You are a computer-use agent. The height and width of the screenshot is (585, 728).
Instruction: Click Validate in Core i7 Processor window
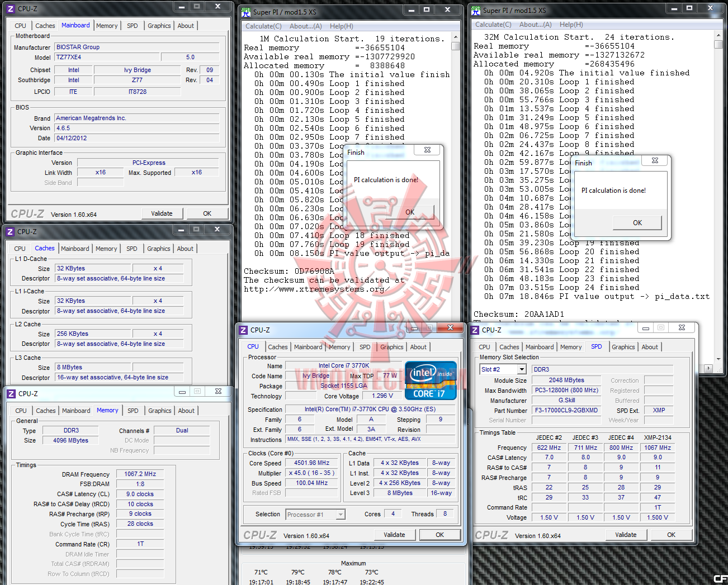pyautogui.click(x=394, y=535)
